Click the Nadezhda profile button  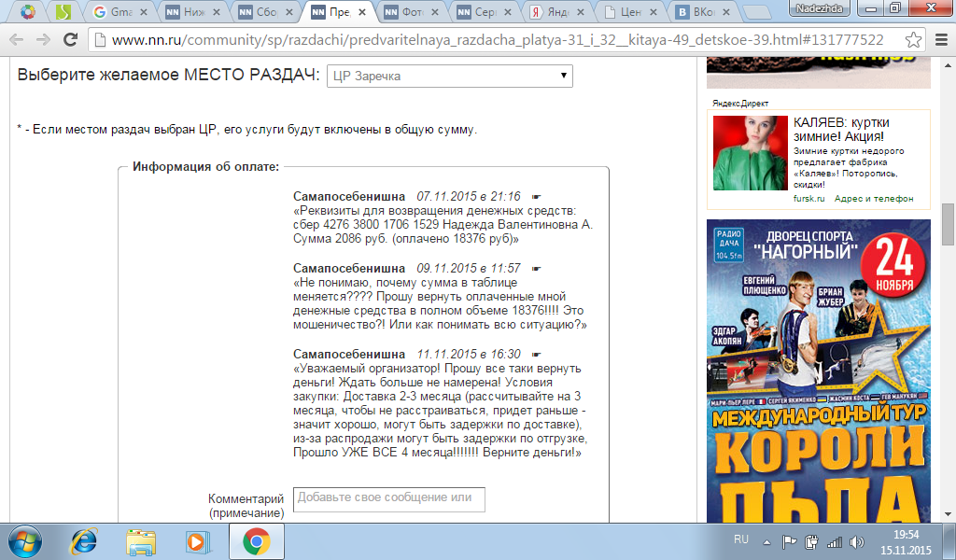pyautogui.click(x=820, y=7)
